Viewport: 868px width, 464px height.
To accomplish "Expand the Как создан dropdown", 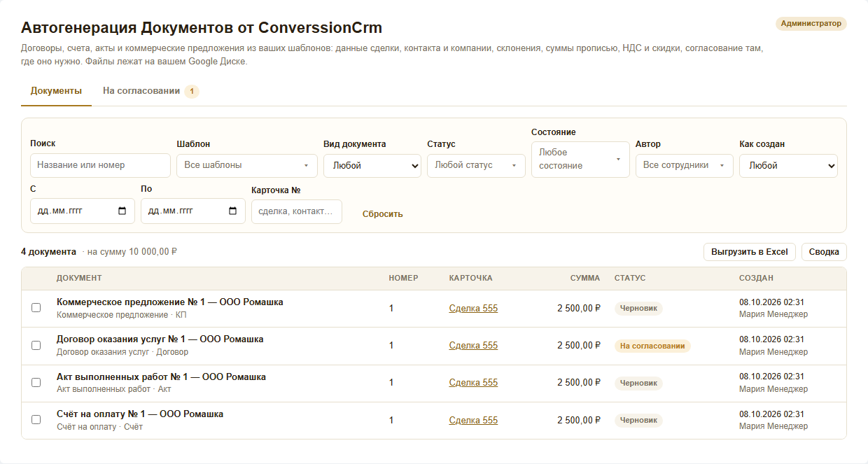I will point(788,166).
